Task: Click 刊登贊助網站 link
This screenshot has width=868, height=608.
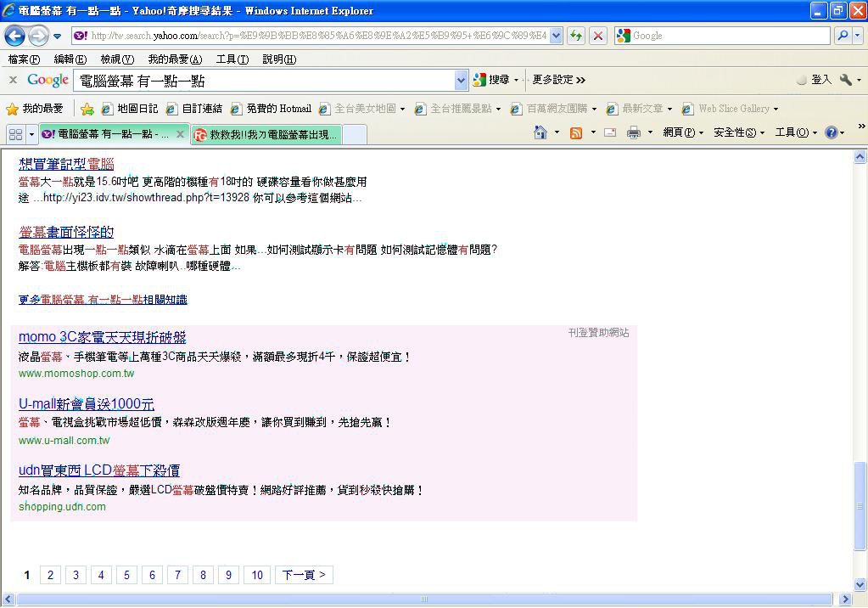Action: point(598,333)
